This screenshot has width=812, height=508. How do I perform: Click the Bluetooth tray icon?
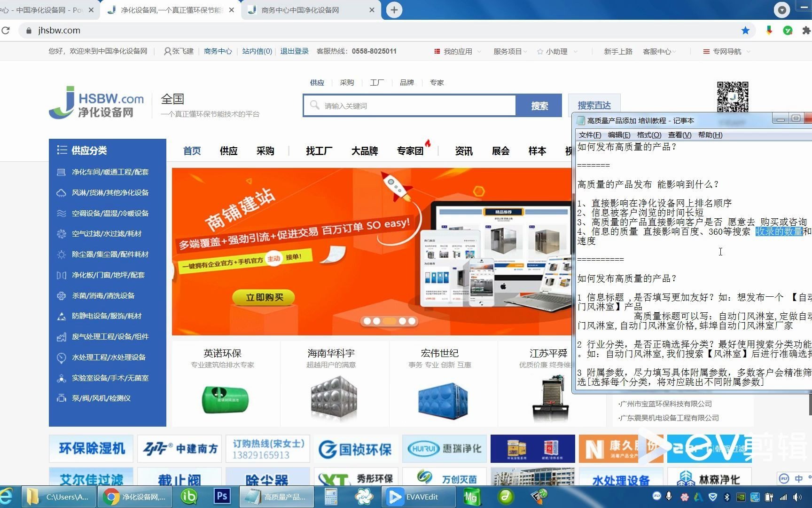(727, 497)
